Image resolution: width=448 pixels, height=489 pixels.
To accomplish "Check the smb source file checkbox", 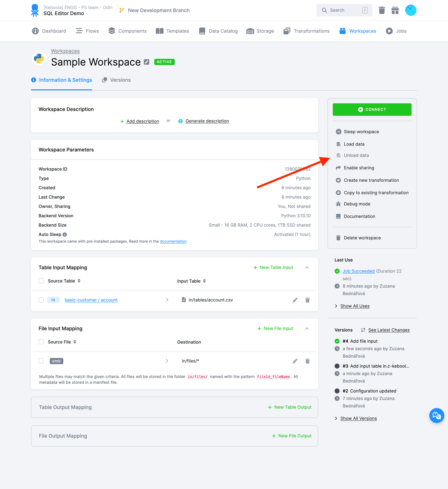I will point(41,361).
